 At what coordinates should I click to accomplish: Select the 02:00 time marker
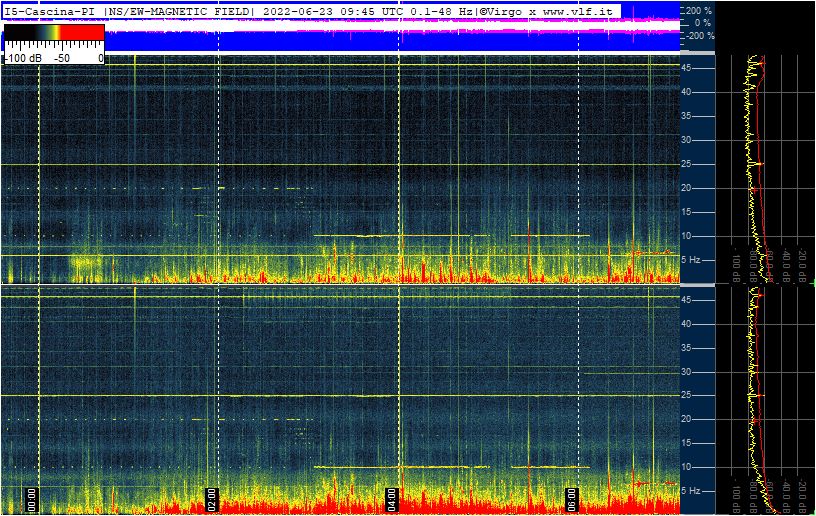211,498
